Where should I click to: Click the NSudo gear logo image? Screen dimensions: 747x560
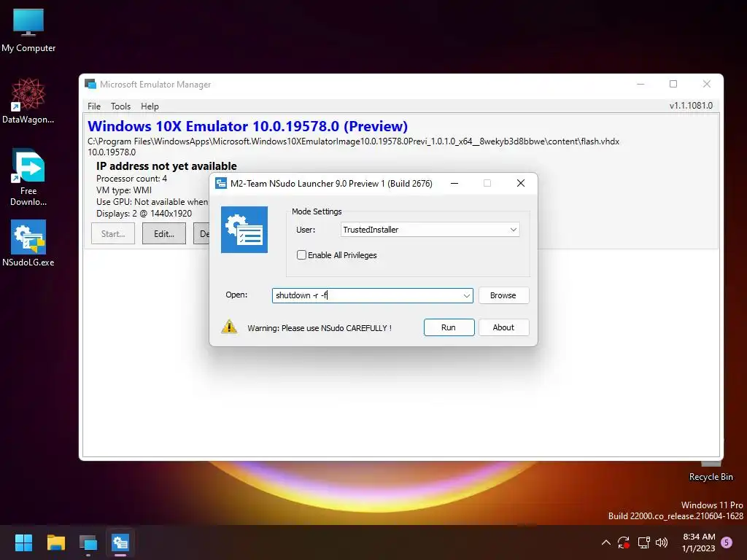(x=244, y=230)
